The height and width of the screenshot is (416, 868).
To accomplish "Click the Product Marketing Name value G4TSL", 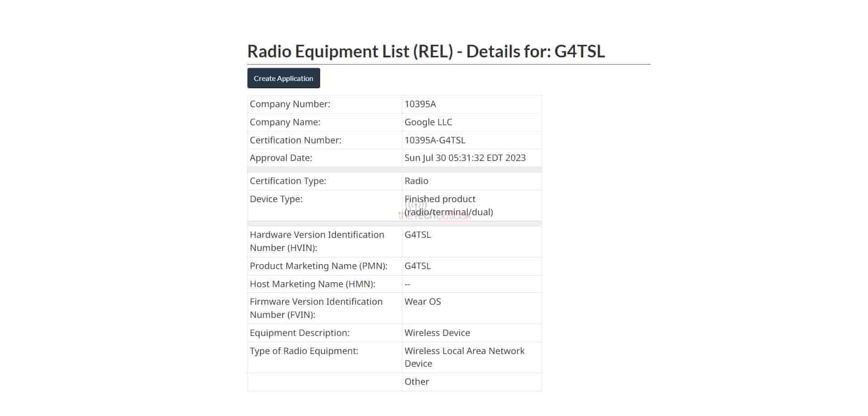I will pos(417,266).
